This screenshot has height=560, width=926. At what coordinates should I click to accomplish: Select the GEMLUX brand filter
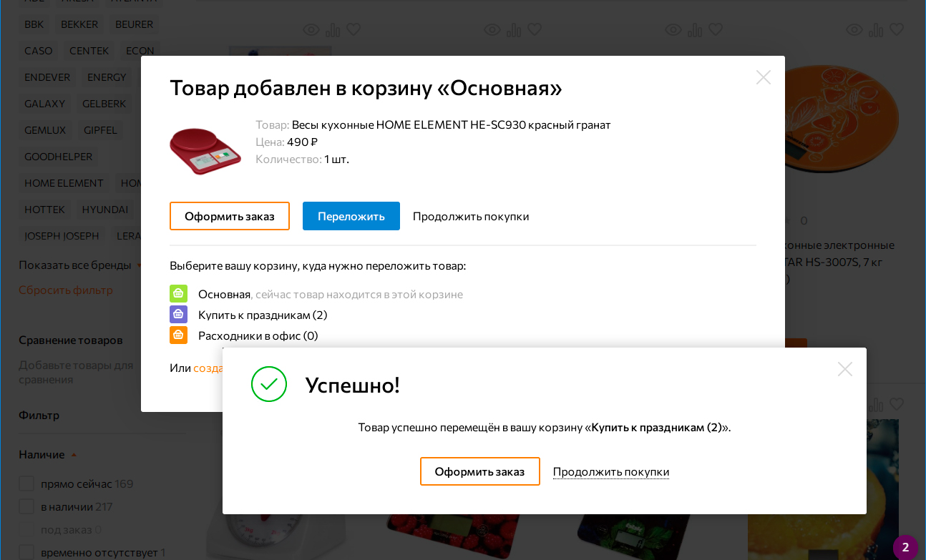pos(45,130)
